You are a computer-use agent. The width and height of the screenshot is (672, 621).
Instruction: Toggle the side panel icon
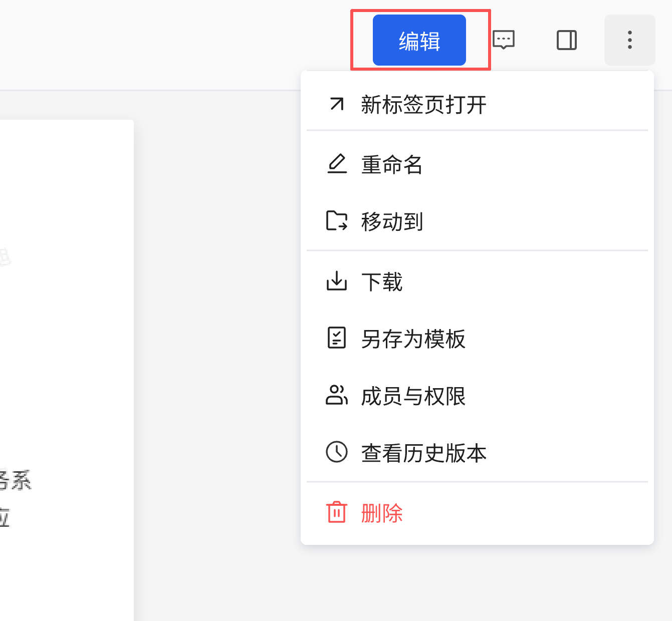coord(567,40)
